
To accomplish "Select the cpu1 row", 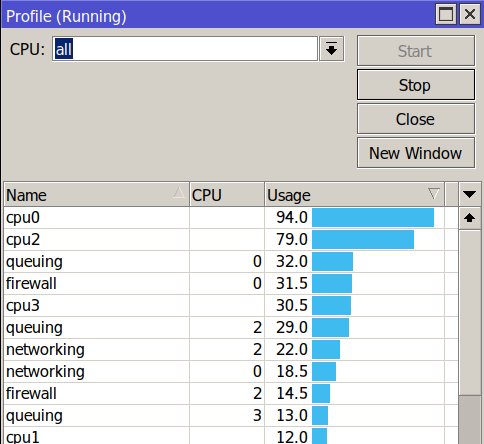I will (231, 436).
